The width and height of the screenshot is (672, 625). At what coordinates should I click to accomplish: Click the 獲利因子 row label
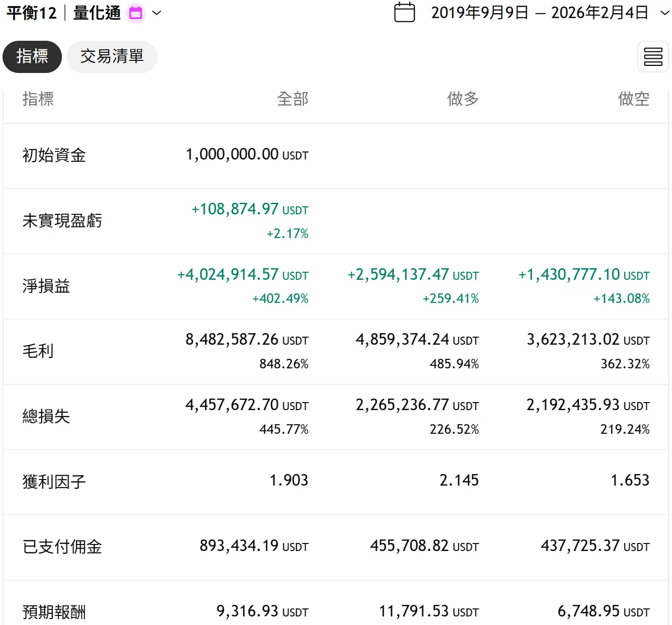[x=54, y=482]
